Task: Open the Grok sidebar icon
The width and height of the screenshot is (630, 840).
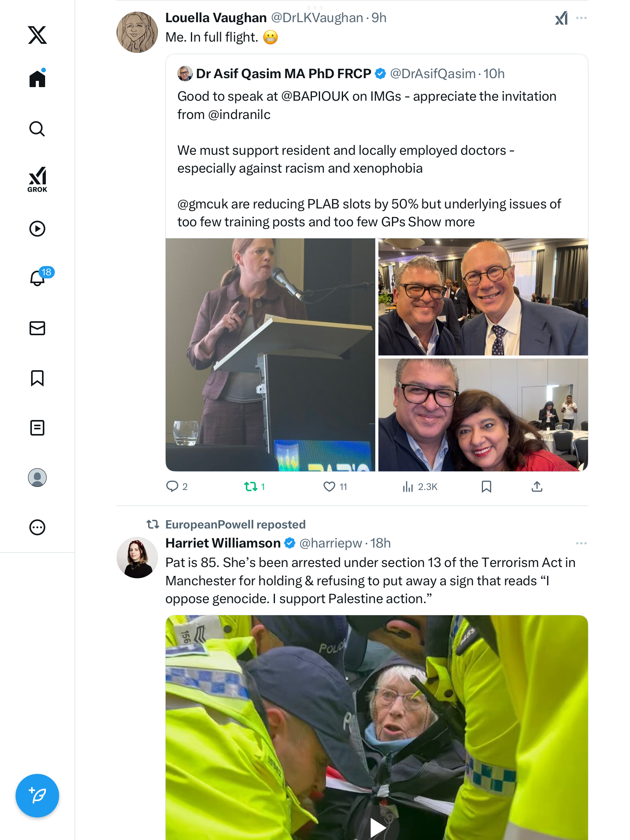Action: pos(37,179)
